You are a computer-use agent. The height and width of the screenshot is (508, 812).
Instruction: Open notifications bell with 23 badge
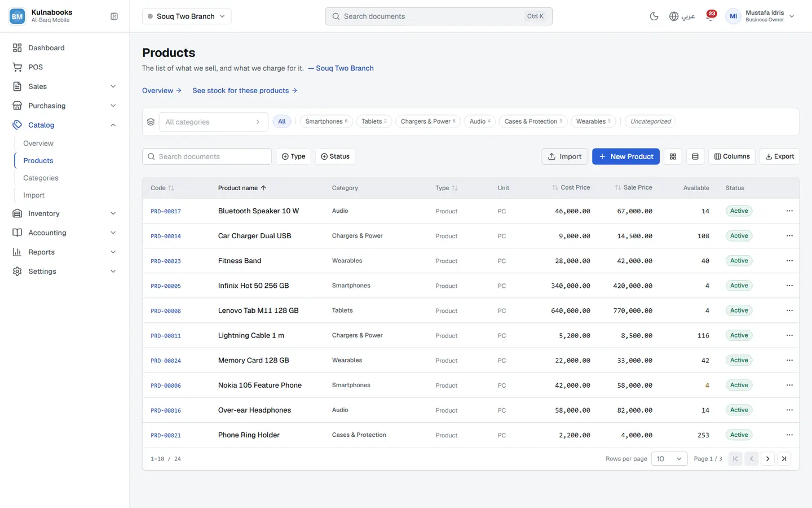pyautogui.click(x=710, y=16)
